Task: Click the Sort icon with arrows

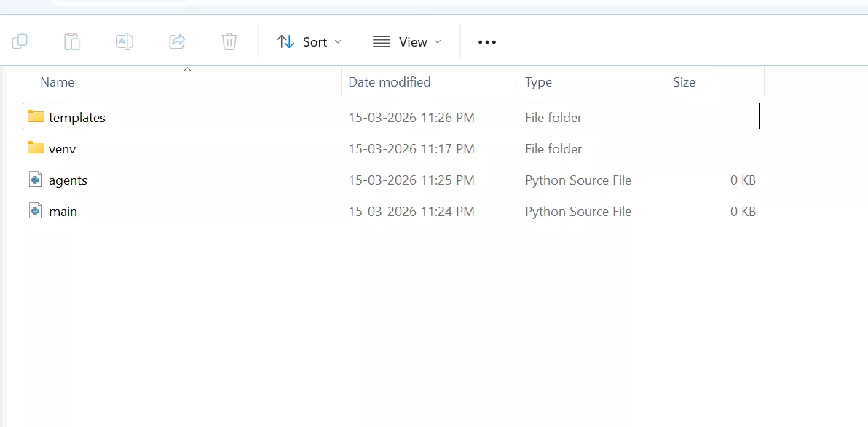Action: 285,41
